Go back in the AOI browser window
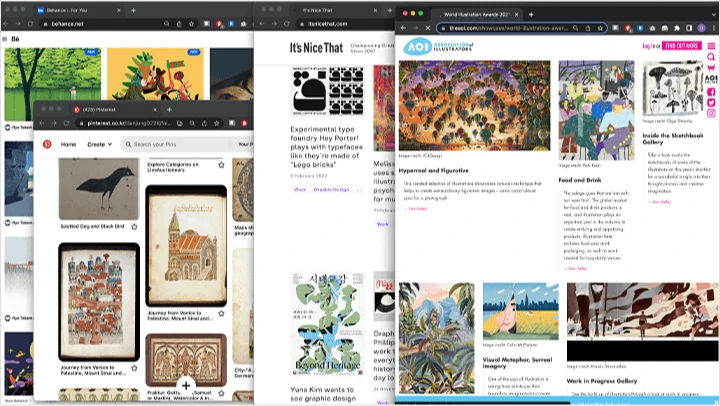The image size is (720, 406). click(x=403, y=28)
